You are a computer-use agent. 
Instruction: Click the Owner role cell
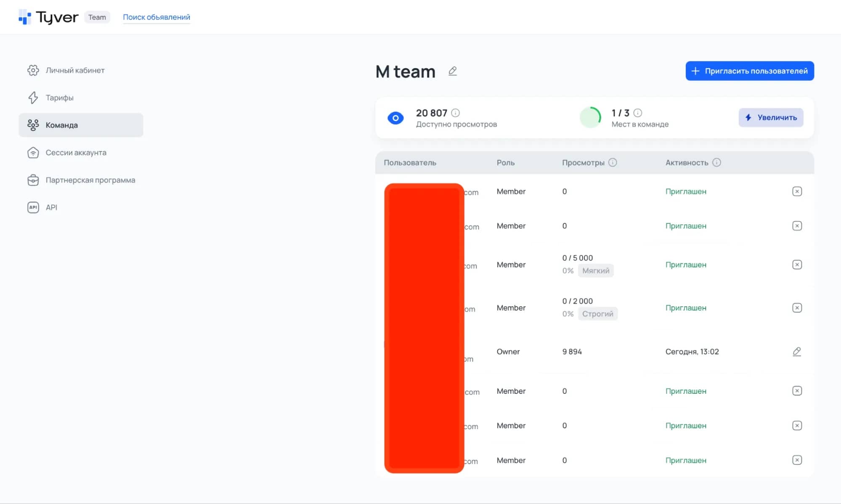click(508, 352)
